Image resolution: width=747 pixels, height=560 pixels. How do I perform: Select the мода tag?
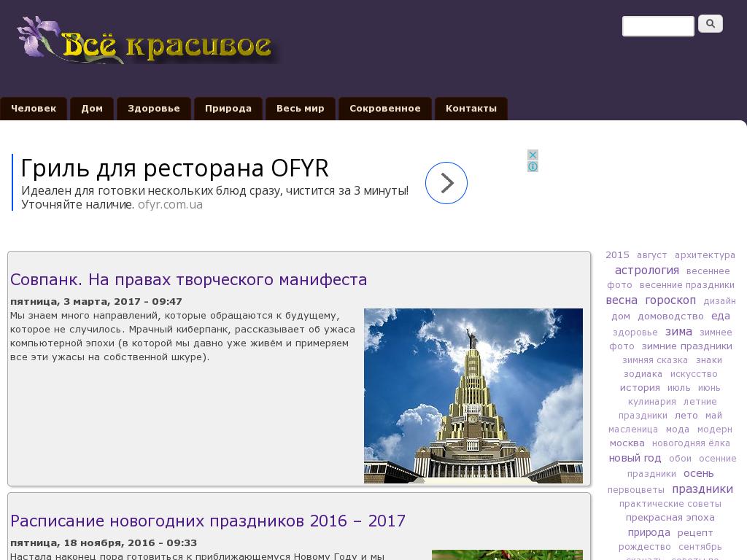pos(678,429)
